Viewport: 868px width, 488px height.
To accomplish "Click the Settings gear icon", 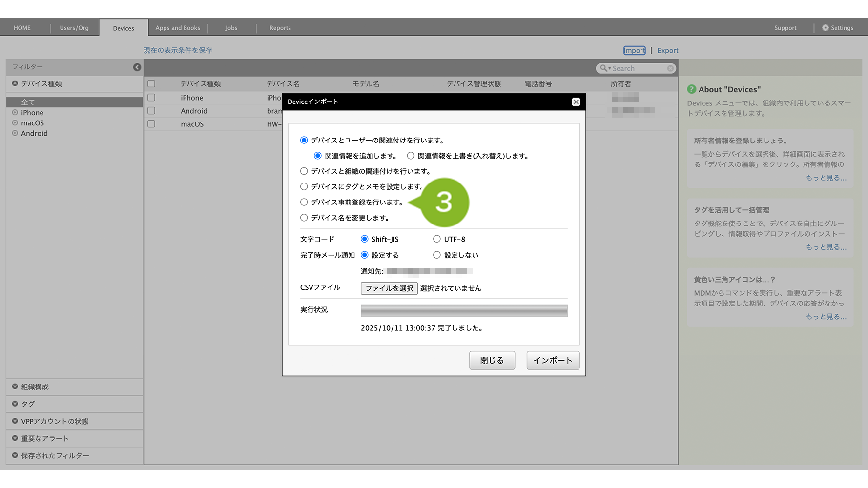I will coord(826,28).
